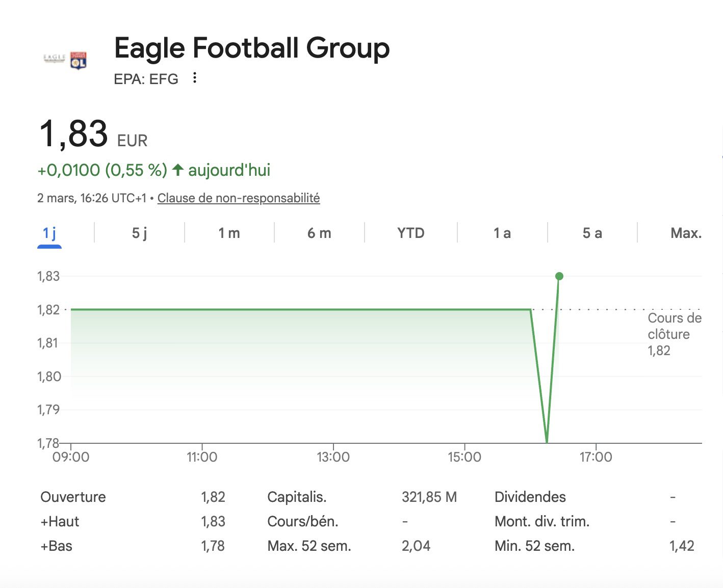This screenshot has width=723, height=588.
Task: Show the 6 m price chart
Action: coord(319,233)
